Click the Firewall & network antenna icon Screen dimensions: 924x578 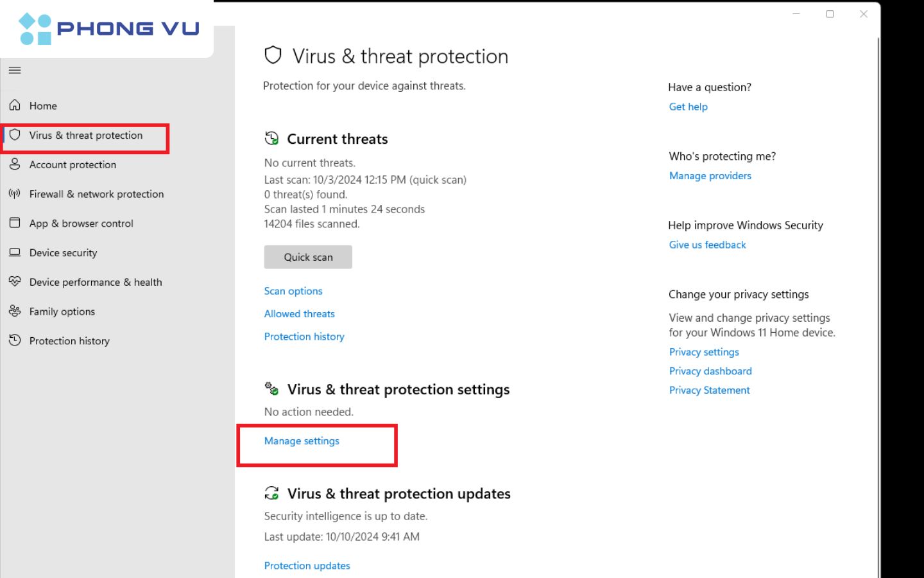pos(15,194)
